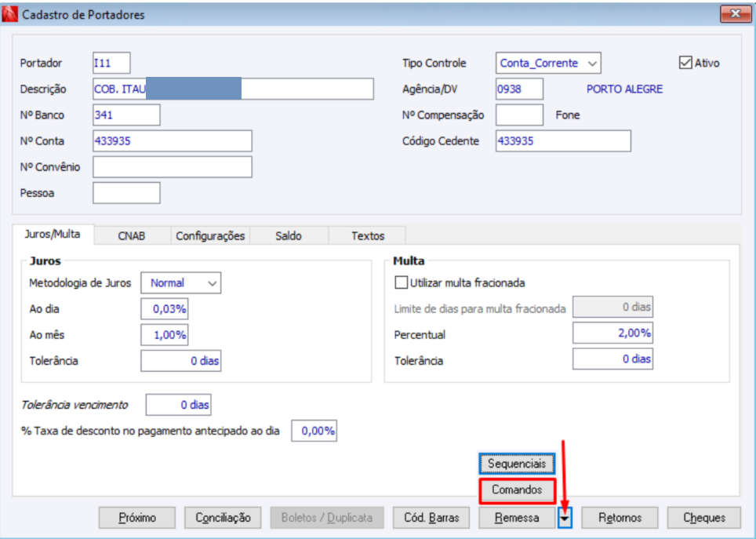Click the Agência/DV field
756x539 pixels.
tap(519, 89)
